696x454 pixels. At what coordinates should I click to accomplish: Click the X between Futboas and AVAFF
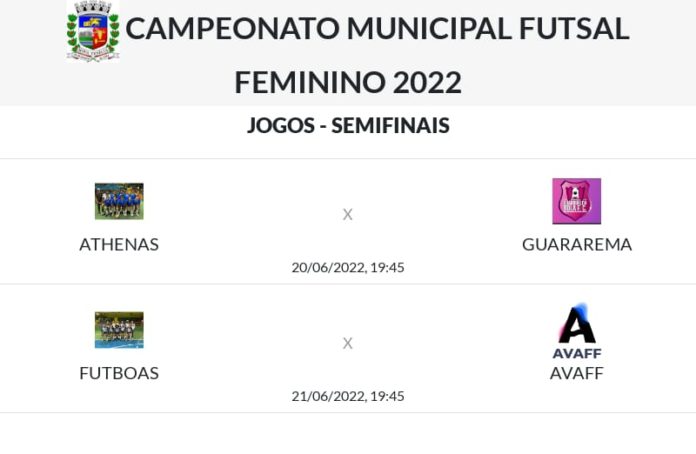pos(348,343)
